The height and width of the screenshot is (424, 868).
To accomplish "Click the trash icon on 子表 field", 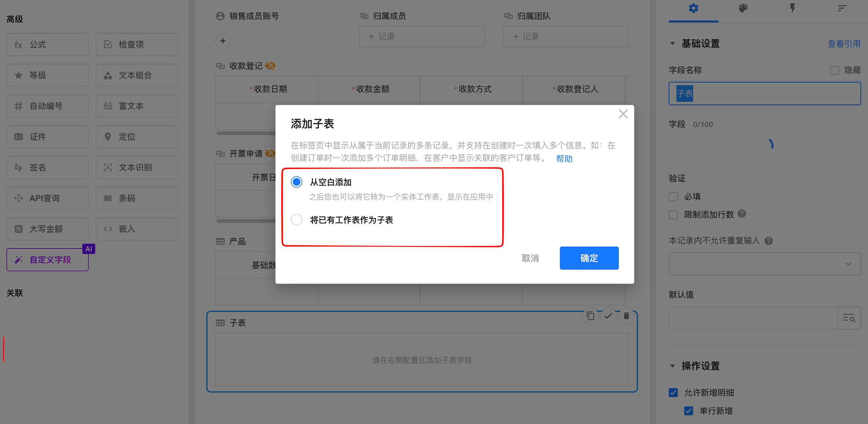I will (x=626, y=315).
